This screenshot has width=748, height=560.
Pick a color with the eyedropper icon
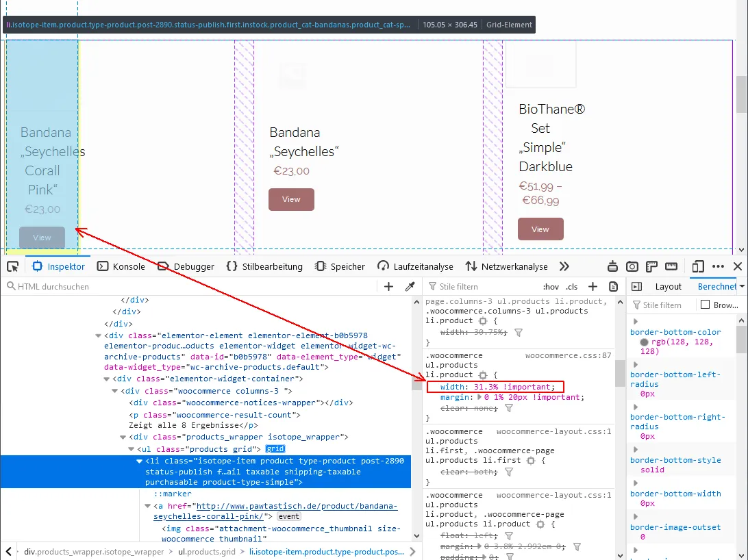tap(410, 286)
